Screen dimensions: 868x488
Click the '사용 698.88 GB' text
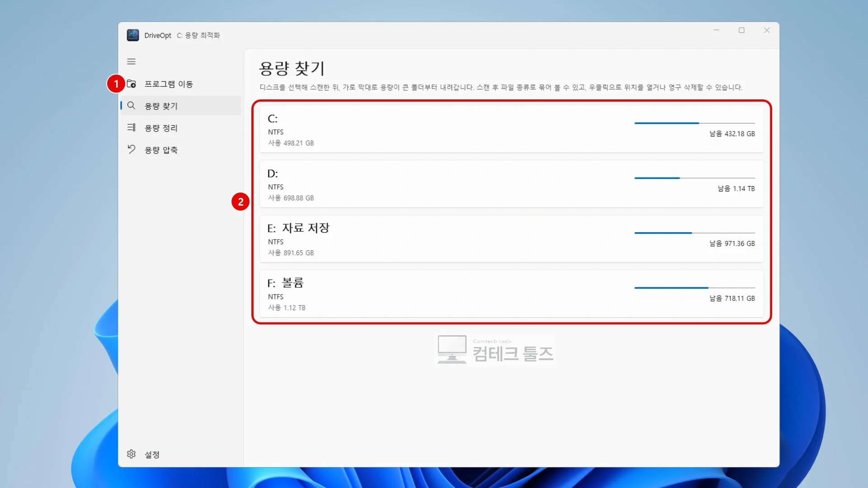coord(291,198)
